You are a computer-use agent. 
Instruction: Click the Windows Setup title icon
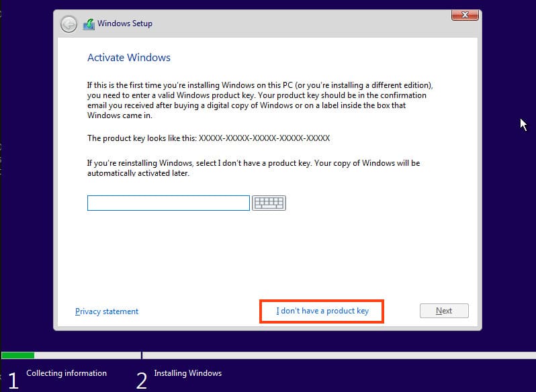[x=89, y=24]
